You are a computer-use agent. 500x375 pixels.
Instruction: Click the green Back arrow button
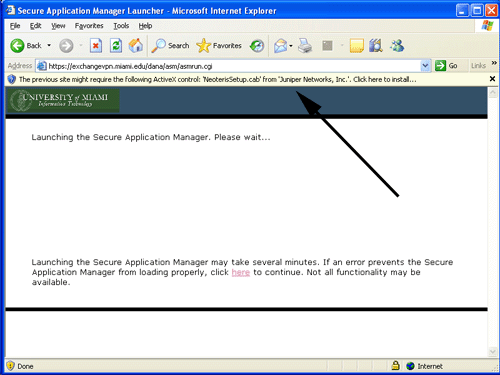17,46
